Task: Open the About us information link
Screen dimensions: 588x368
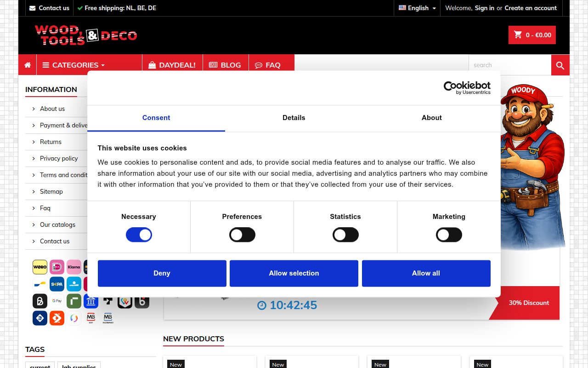Action: click(52, 109)
